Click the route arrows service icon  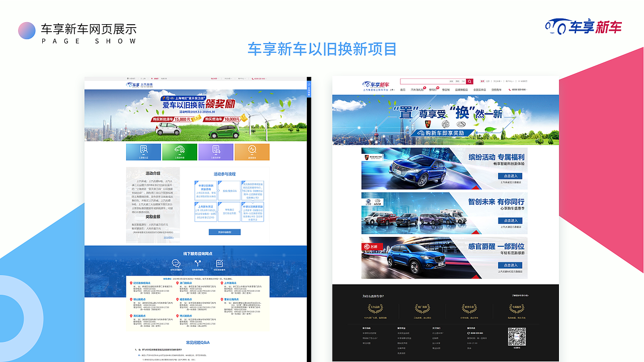point(198,263)
